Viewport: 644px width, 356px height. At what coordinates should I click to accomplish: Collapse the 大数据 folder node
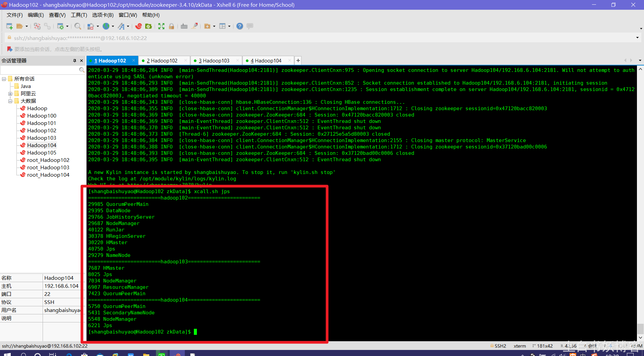coord(10,101)
